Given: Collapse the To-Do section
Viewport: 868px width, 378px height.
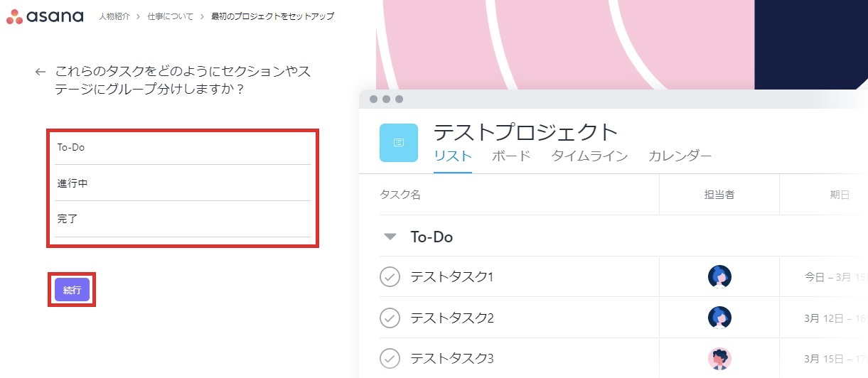Looking at the screenshot, I should coord(390,237).
